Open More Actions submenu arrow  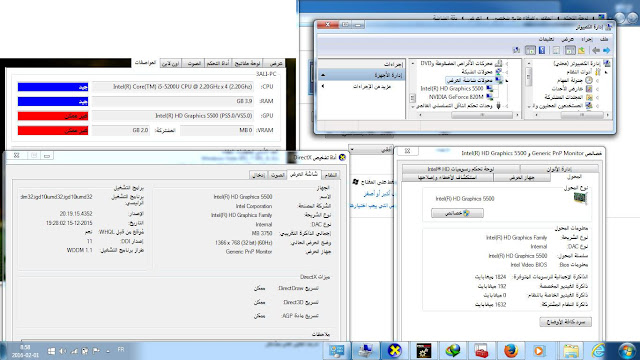323,86
